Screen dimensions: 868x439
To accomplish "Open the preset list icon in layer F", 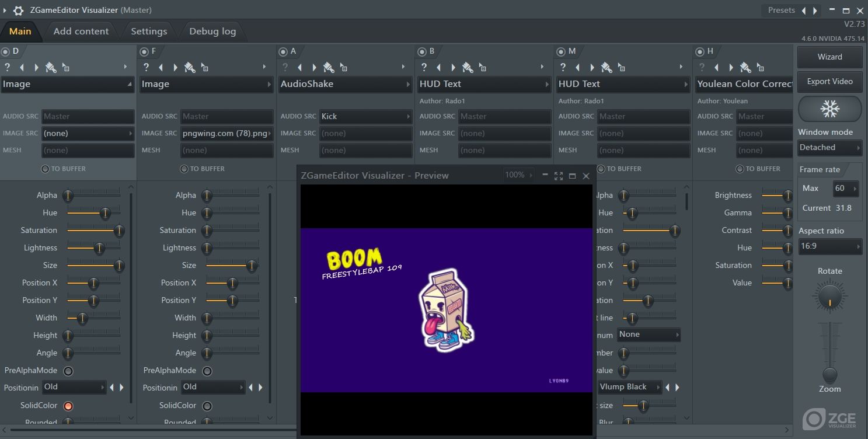I will tap(204, 68).
